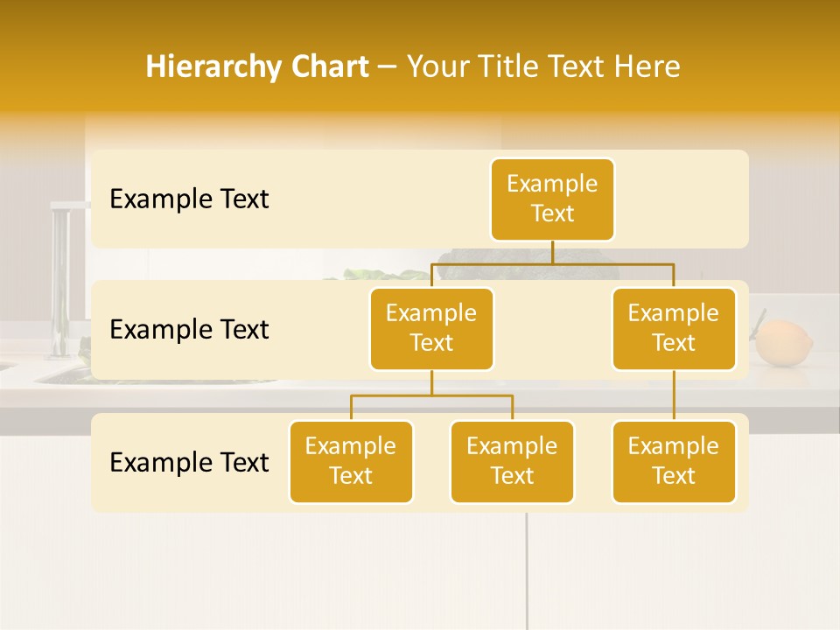This screenshot has height=630, width=840.
Task: Select the top-level hierarchy box
Action: (x=552, y=199)
